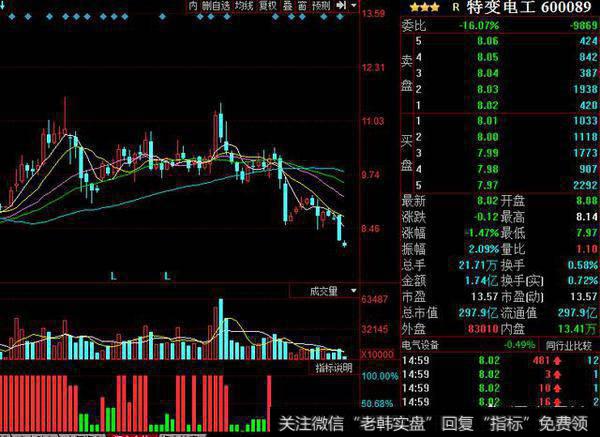The width and height of the screenshot is (600, 437).
Task: Click the right L marker under chart
Action: pyautogui.click(x=167, y=276)
